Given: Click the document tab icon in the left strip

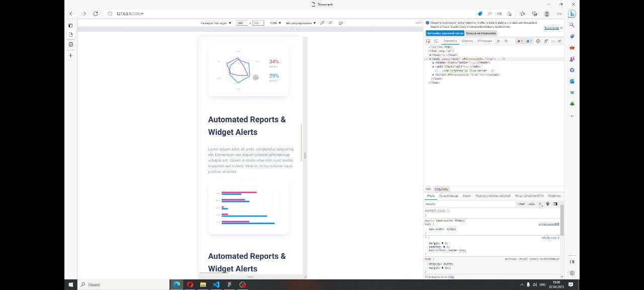Looking at the screenshot, I should point(70,35).
